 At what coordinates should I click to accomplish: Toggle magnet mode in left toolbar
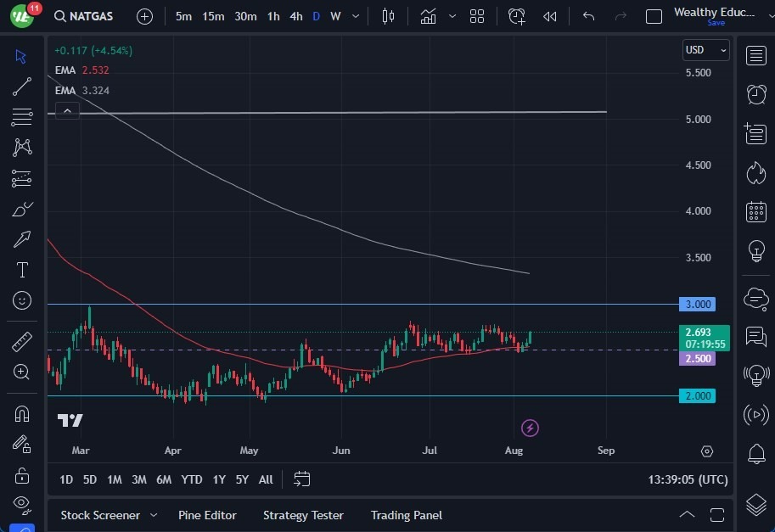pyautogui.click(x=22, y=414)
